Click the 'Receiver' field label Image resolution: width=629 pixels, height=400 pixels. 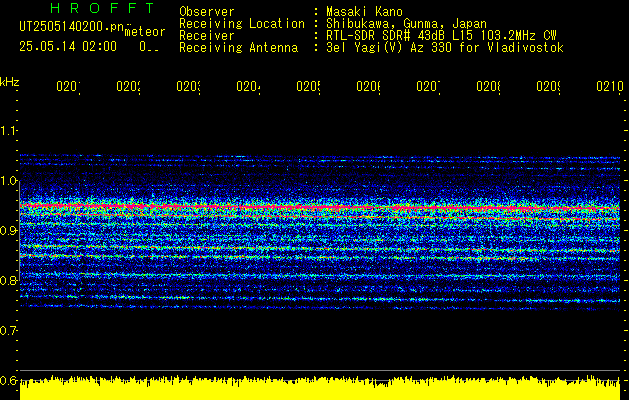pyautogui.click(x=207, y=36)
